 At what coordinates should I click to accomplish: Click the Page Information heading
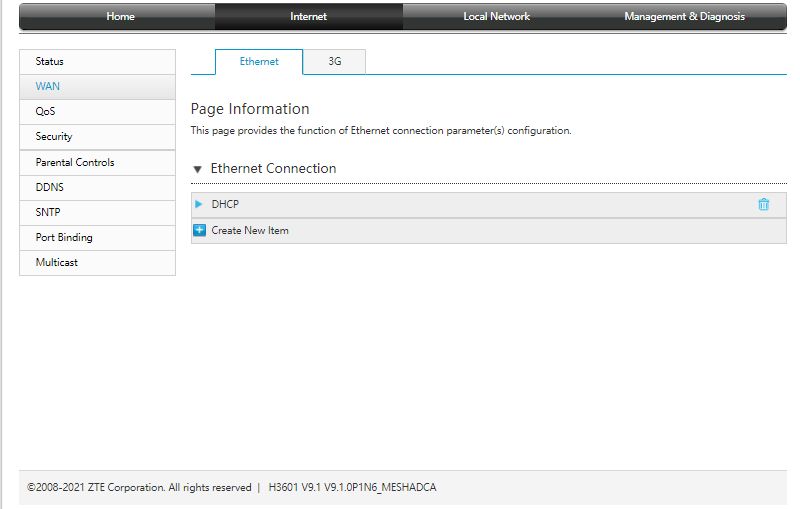point(250,109)
